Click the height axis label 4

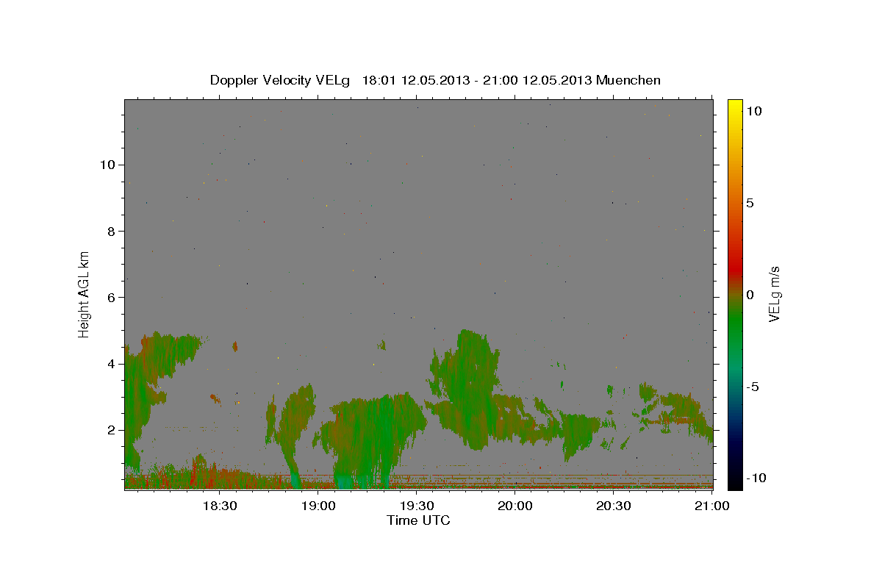pyautogui.click(x=110, y=364)
